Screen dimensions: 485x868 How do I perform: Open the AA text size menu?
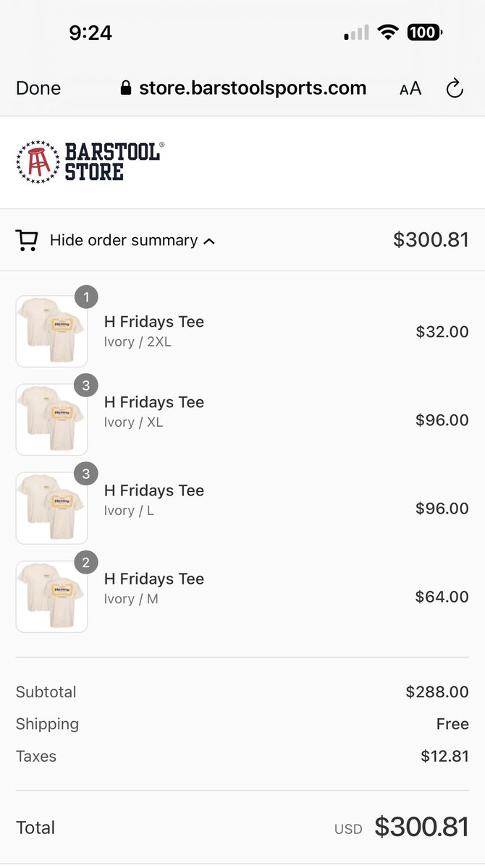click(x=410, y=88)
